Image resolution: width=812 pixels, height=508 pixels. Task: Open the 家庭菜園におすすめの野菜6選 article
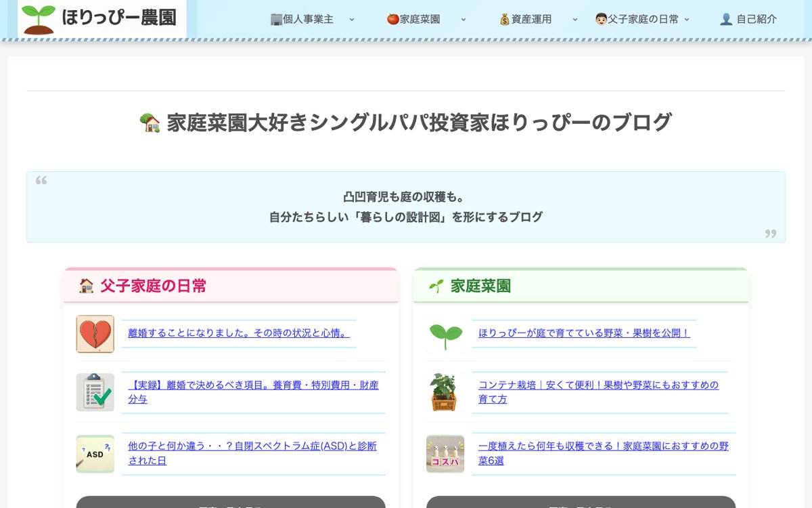[x=604, y=454]
